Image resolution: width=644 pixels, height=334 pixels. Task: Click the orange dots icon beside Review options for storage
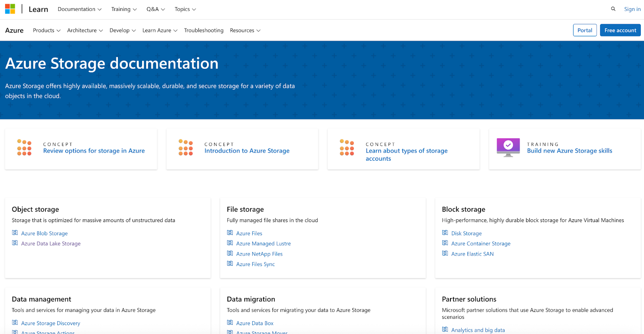click(24, 148)
